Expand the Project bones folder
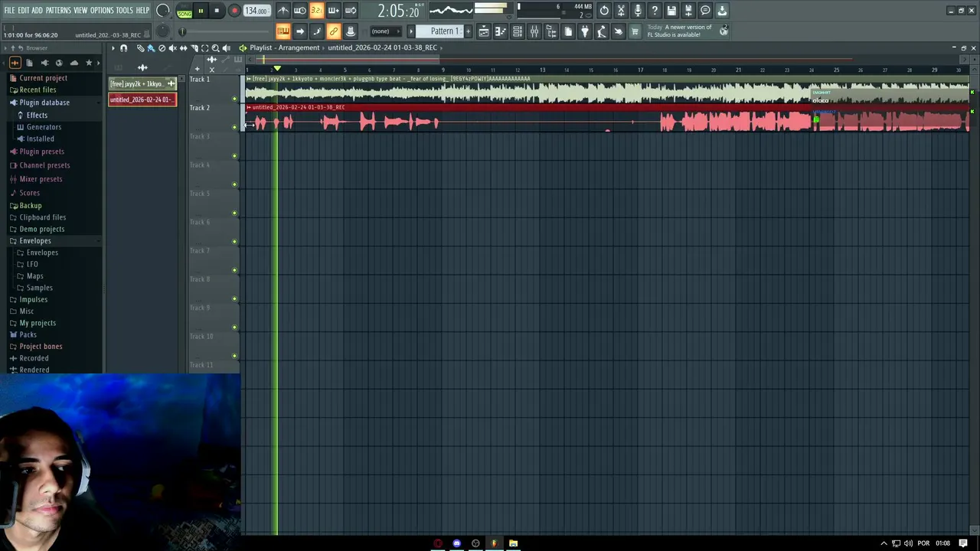The width and height of the screenshot is (980, 551). (41, 347)
